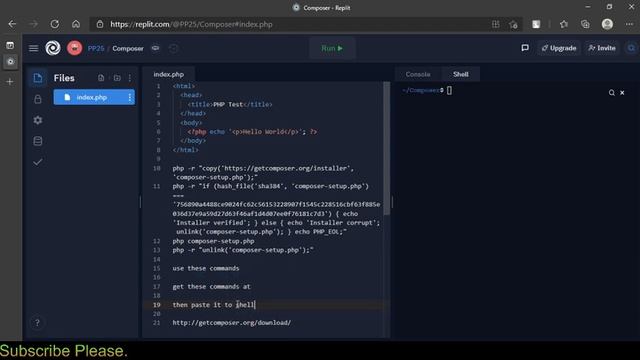This screenshot has height=360, width=640.
Task: Open browser Favorites list icon
Action: pyautogui.click(x=564, y=24)
